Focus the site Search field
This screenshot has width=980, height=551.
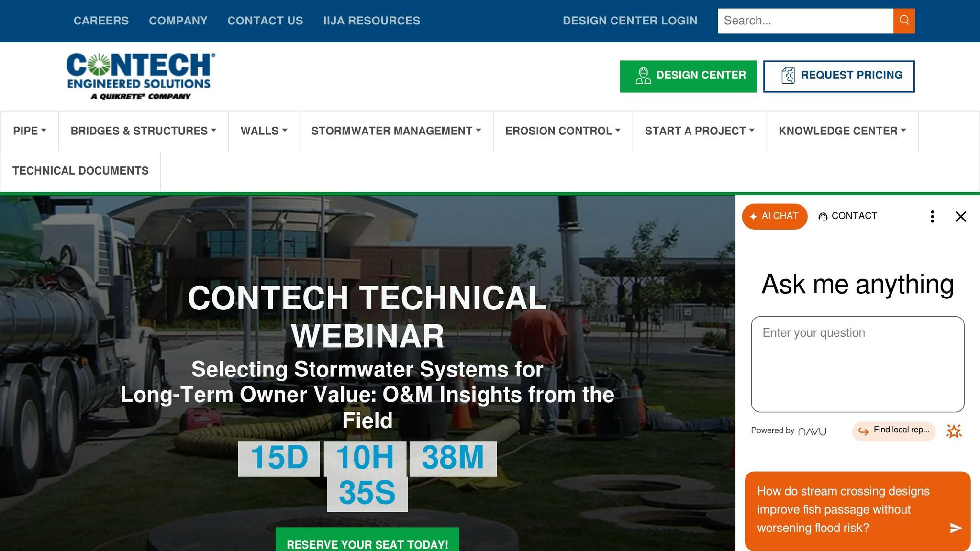pos(805,21)
